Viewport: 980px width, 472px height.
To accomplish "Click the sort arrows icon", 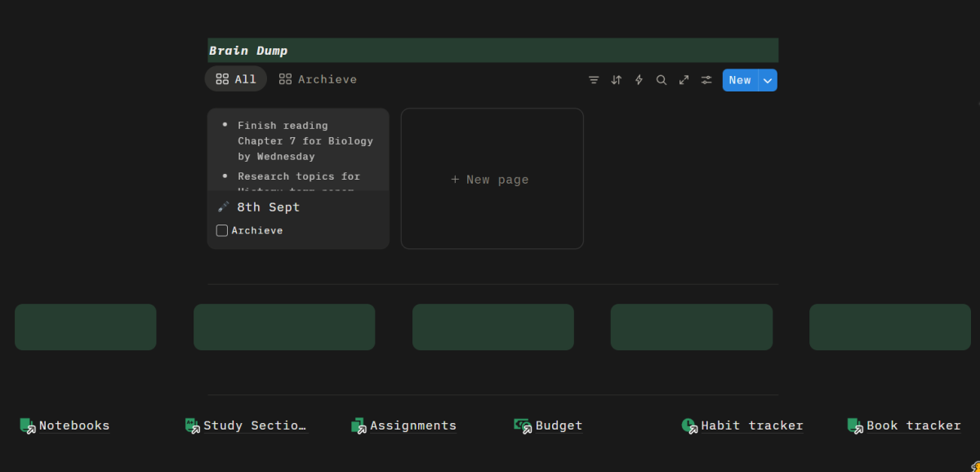I will [617, 80].
